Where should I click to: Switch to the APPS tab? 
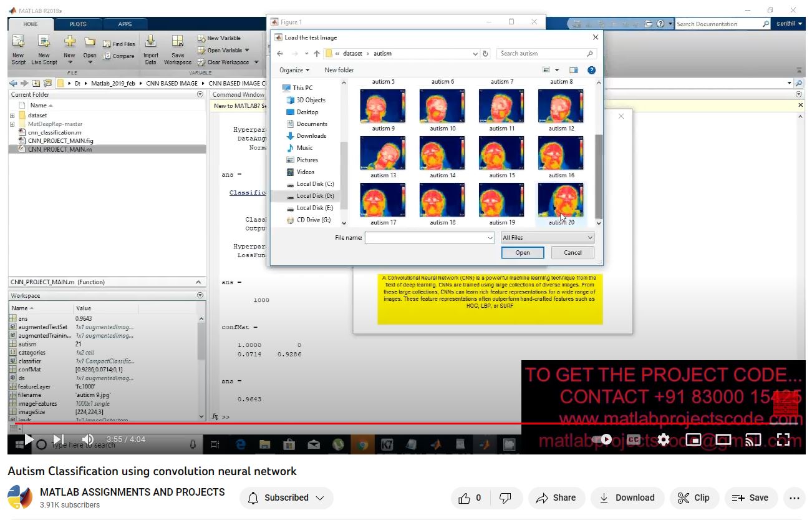tap(125, 24)
